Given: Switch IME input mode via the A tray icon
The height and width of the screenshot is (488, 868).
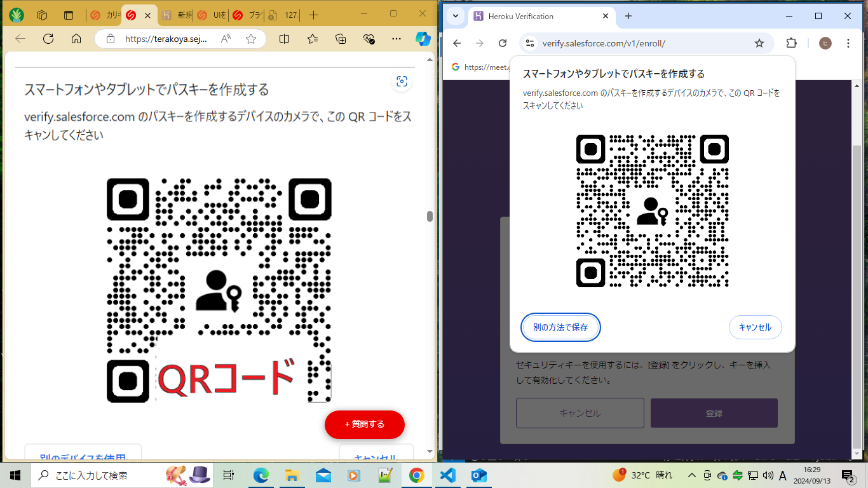Looking at the screenshot, I should pos(783,475).
